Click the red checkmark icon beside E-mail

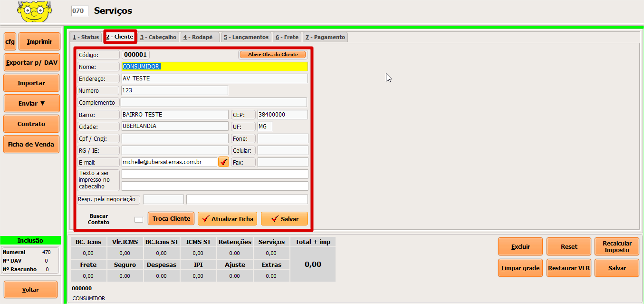pyautogui.click(x=223, y=162)
